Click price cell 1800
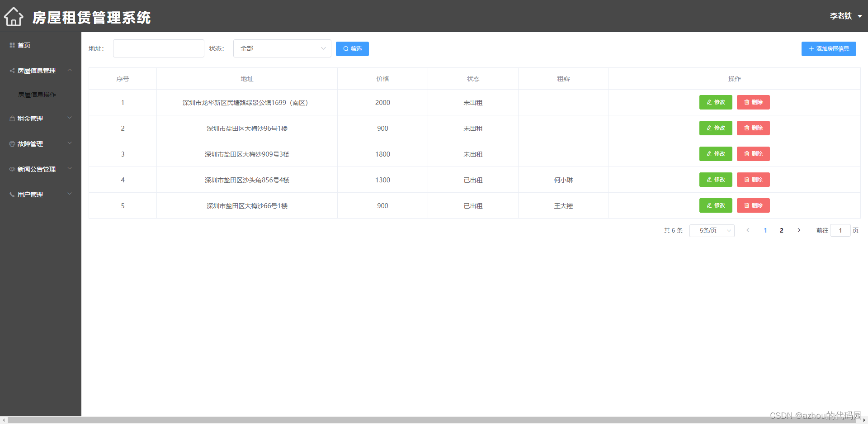868x424 pixels. (382, 154)
